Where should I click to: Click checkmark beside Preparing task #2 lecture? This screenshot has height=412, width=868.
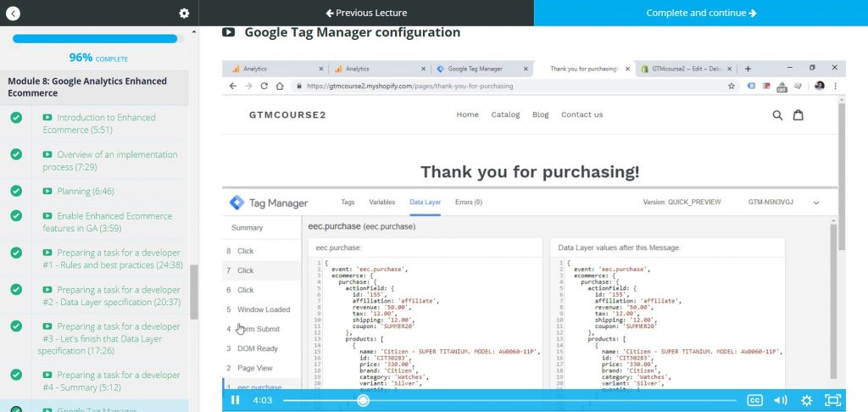pos(17,290)
